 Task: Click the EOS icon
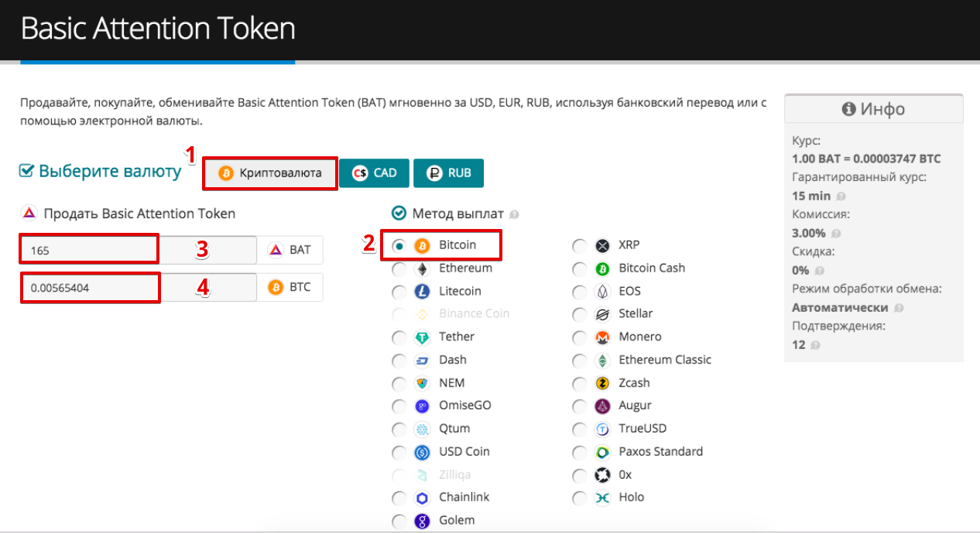pos(602,292)
